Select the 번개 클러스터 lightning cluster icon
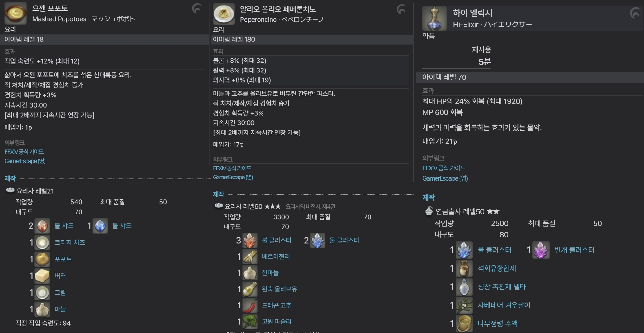The image size is (644, 333). (541, 250)
